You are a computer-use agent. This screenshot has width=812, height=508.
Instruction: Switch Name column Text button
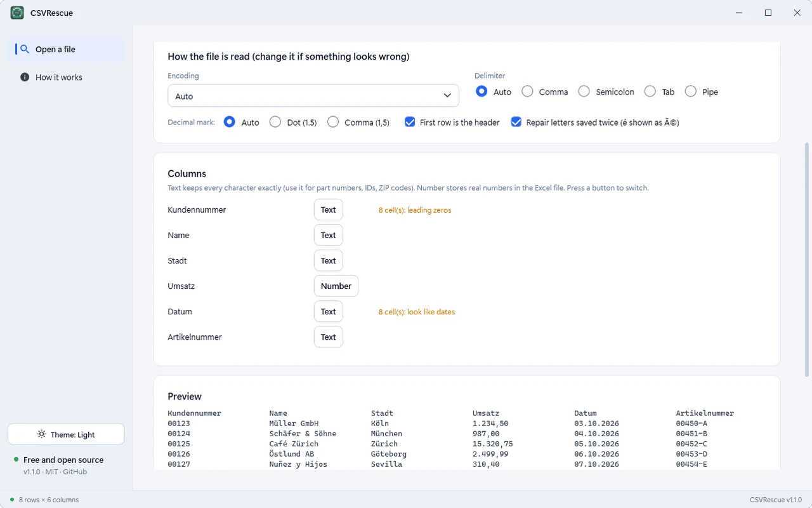tap(329, 235)
